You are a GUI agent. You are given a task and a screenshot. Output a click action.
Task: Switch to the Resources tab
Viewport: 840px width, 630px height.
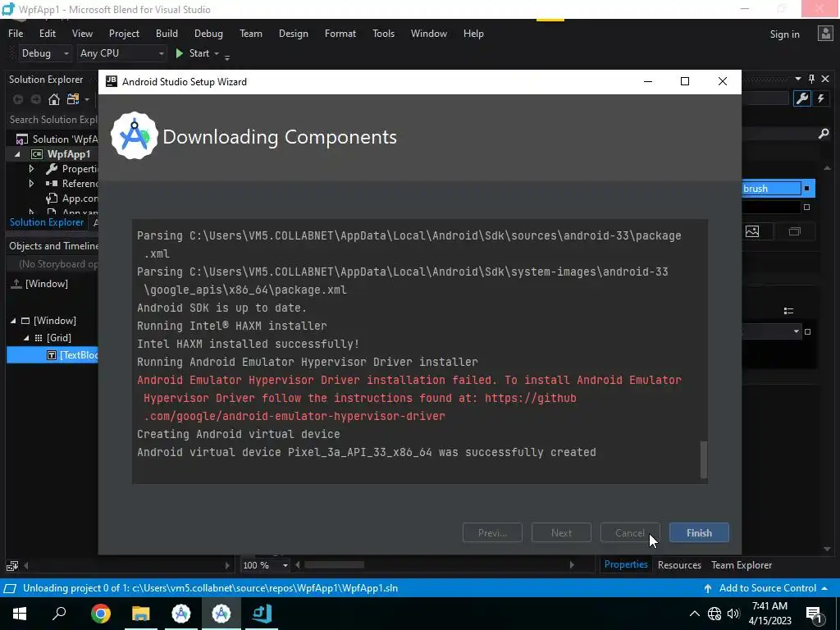(x=679, y=564)
